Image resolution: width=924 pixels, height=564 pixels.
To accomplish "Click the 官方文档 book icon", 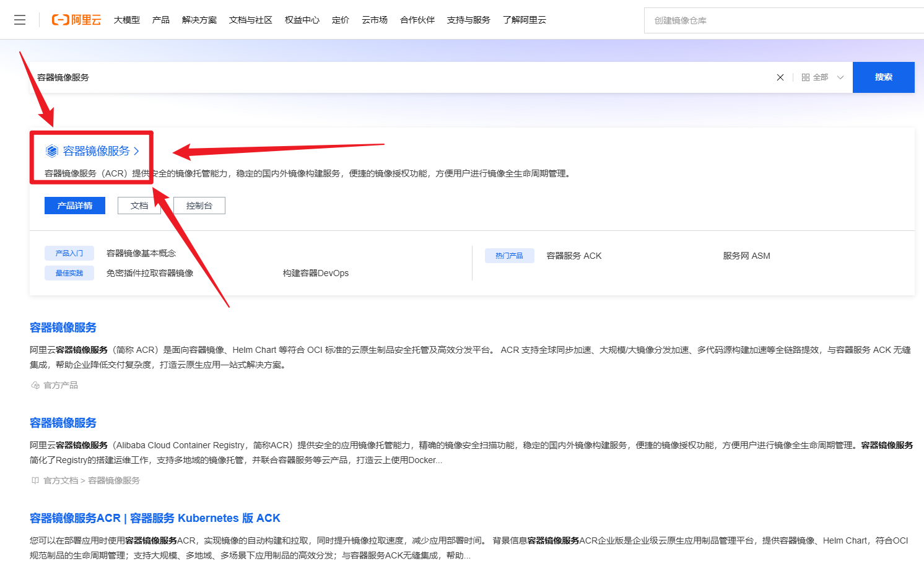I will 35,480.
